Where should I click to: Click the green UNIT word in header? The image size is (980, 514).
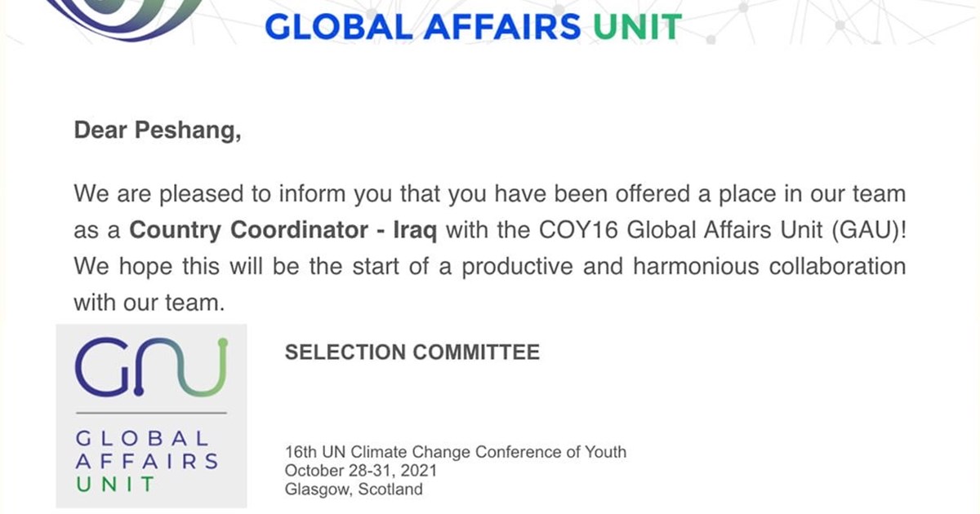[636, 26]
